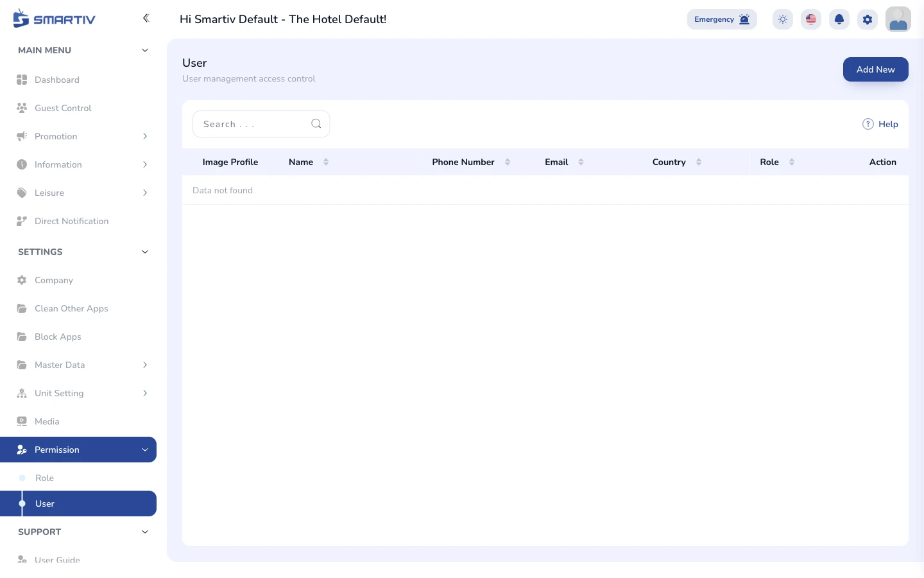Open the Guest Control menu item
924x578 pixels.
78,108
